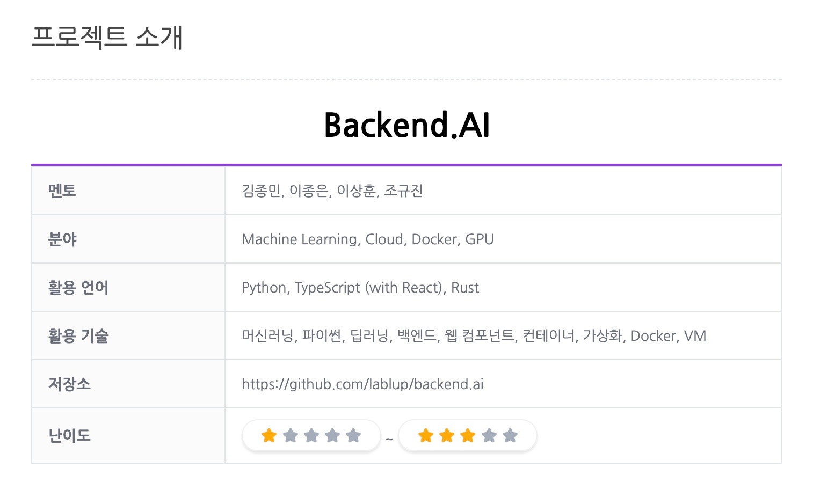This screenshot has height=504, width=813.
Task: Open the github.com/lablup/backend.ai repository URL
Action: click(x=362, y=384)
